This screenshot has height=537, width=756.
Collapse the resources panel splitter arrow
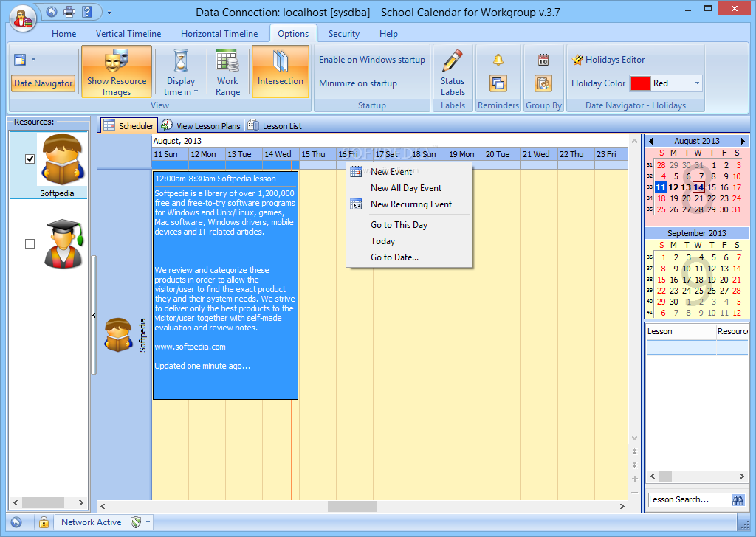click(x=94, y=316)
